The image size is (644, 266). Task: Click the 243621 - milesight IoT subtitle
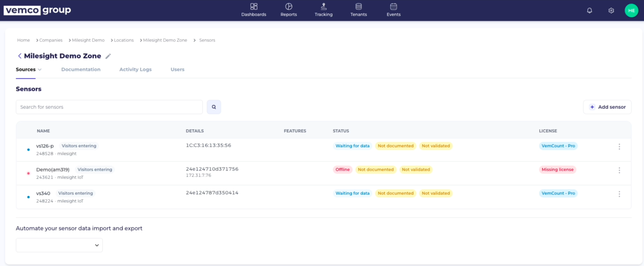tap(60, 177)
